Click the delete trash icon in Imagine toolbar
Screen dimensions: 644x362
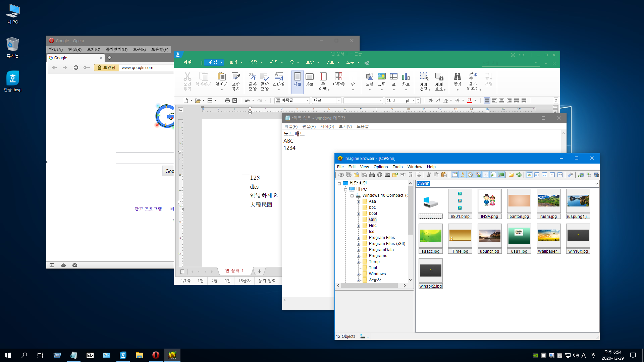point(411,175)
